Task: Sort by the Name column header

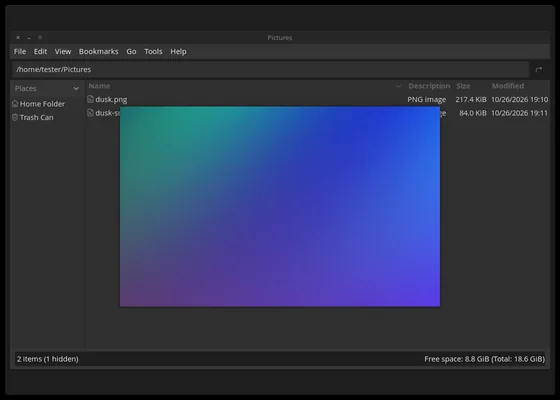Action: coord(99,86)
